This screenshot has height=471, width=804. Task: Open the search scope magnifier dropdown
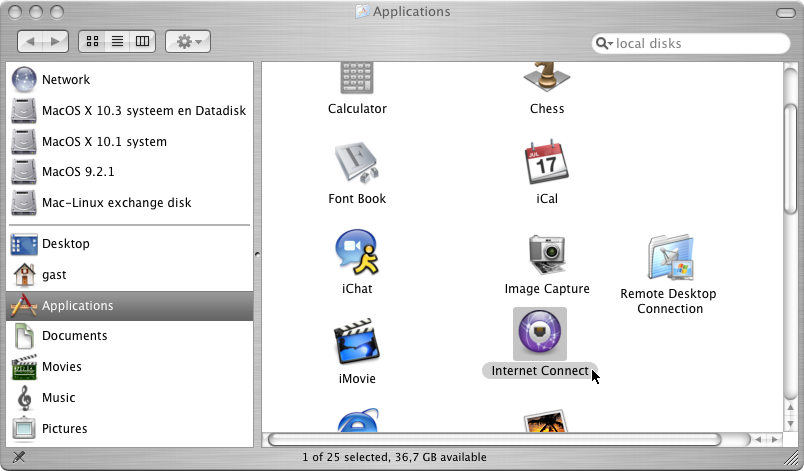pos(605,44)
